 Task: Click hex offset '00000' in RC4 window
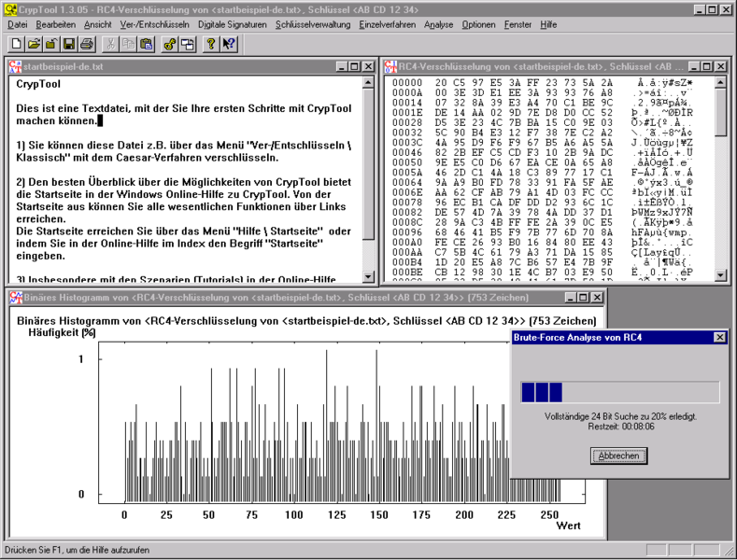point(407,83)
